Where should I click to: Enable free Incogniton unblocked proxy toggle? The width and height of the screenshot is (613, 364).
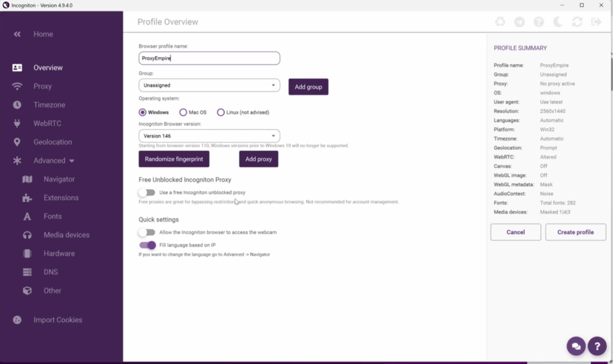coord(147,192)
